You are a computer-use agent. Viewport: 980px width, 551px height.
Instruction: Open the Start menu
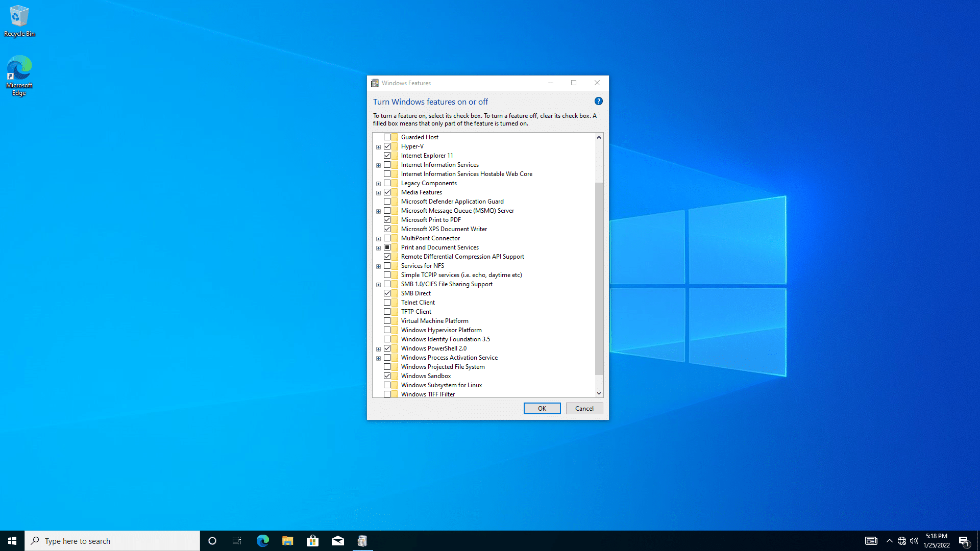click(x=12, y=541)
